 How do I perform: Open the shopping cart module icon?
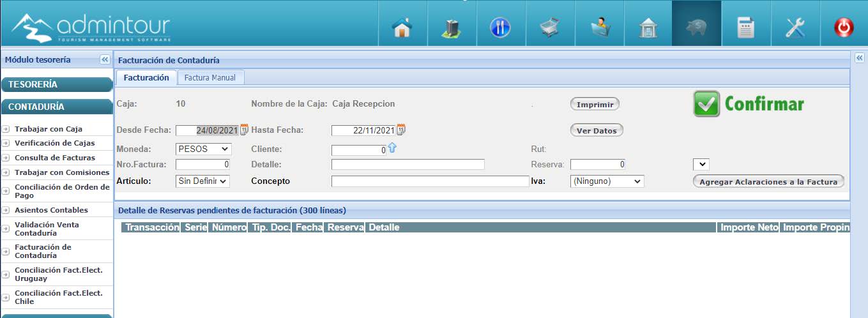pyautogui.click(x=549, y=28)
